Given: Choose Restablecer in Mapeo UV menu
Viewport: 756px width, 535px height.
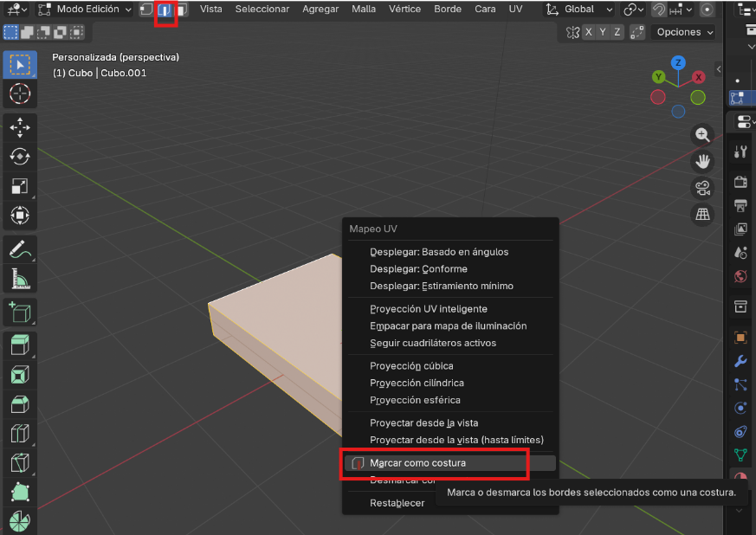Looking at the screenshot, I should coord(397,503).
